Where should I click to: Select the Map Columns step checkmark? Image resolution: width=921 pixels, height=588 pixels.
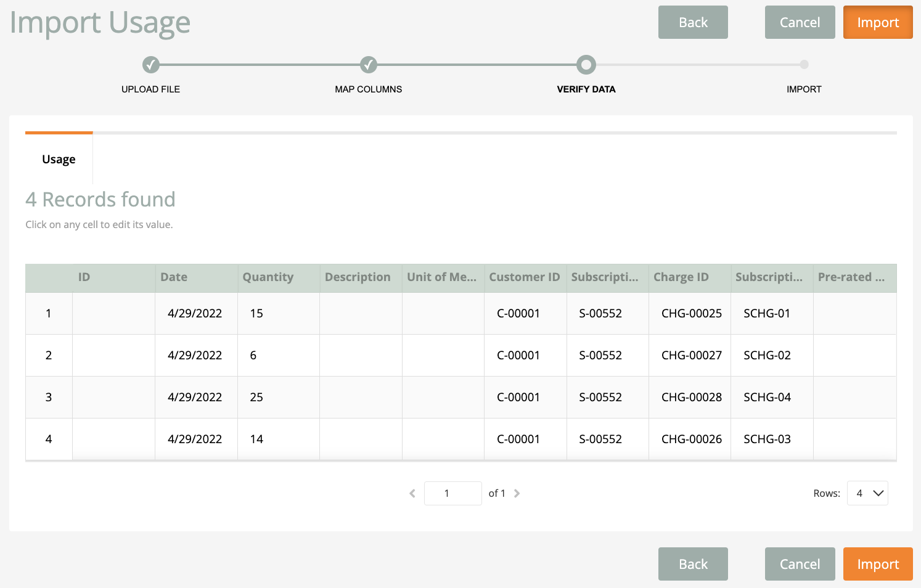(x=369, y=65)
